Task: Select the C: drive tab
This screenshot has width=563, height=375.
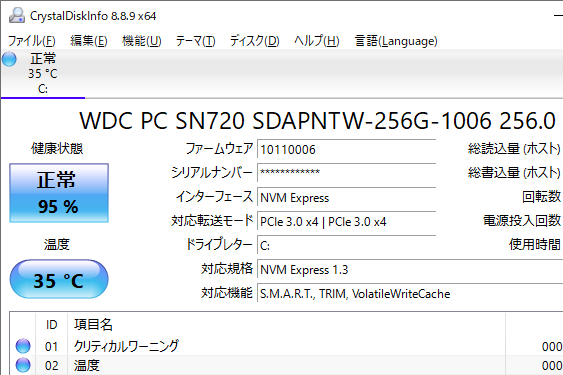Action: pos(43,74)
